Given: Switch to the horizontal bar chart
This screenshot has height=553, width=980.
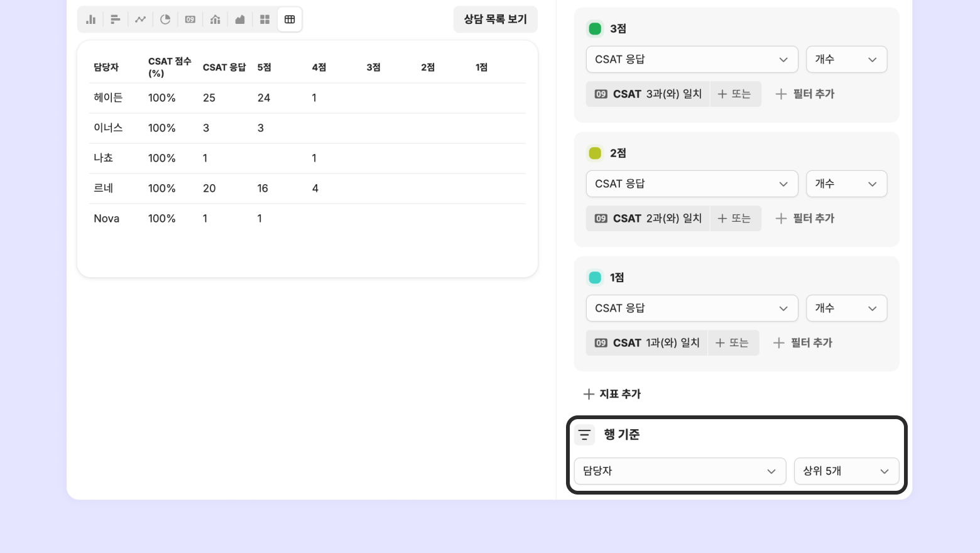Looking at the screenshot, I should [116, 19].
